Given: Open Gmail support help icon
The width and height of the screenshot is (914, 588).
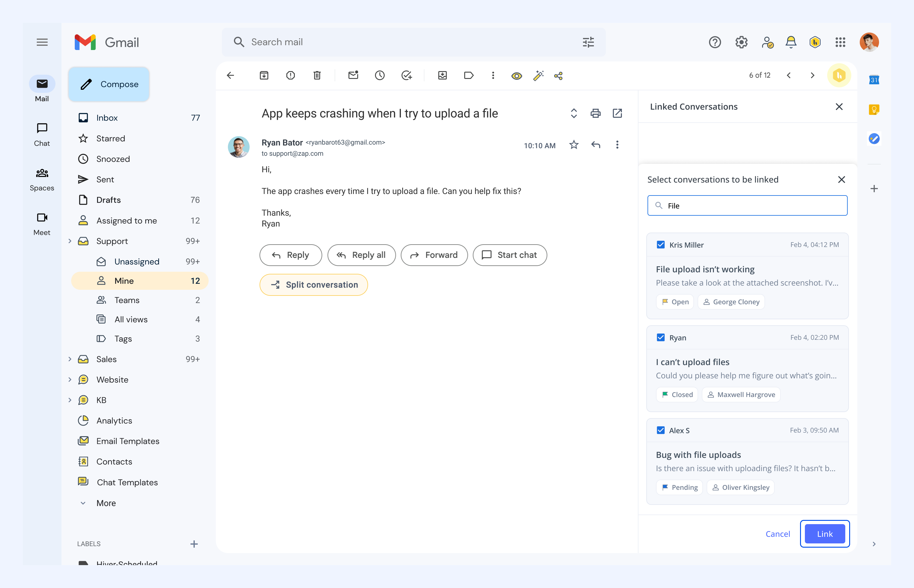Looking at the screenshot, I should (x=715, y=42).
